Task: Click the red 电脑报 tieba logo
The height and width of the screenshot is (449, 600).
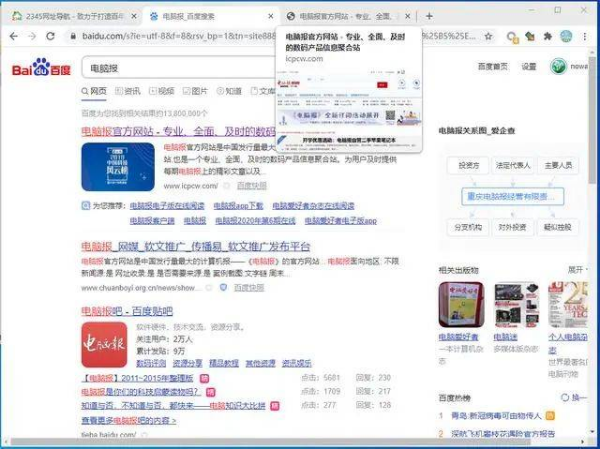Action: [104, 345]
